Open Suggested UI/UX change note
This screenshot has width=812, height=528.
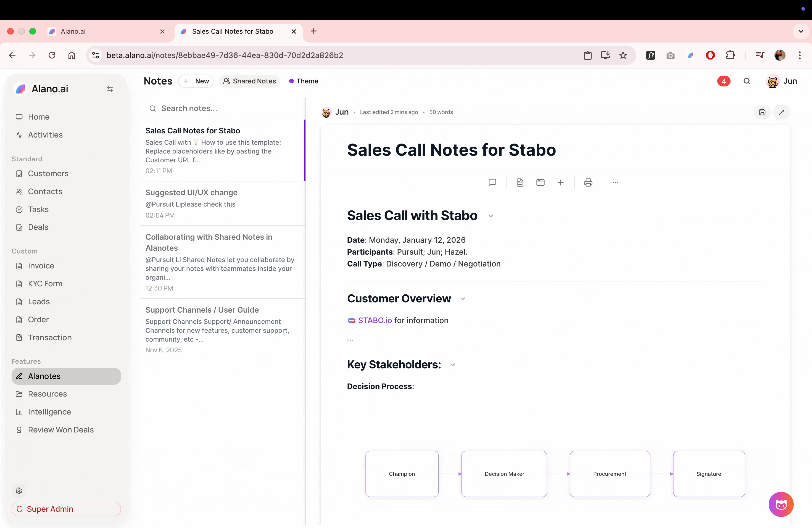point(222,204)
